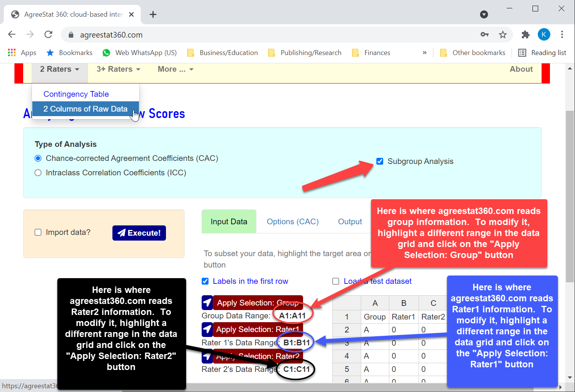Enable the Import data? checkbox

point(38,232)
